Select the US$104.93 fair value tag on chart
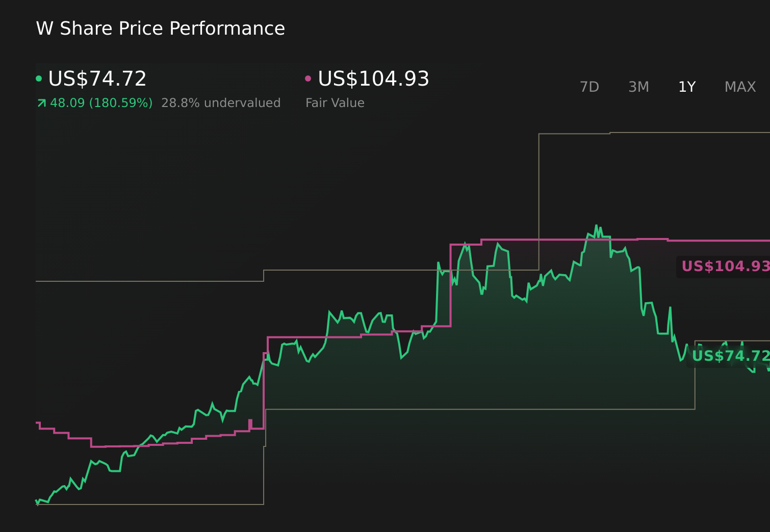The height and width of the screenshot is (532, 770). (723, 265)
